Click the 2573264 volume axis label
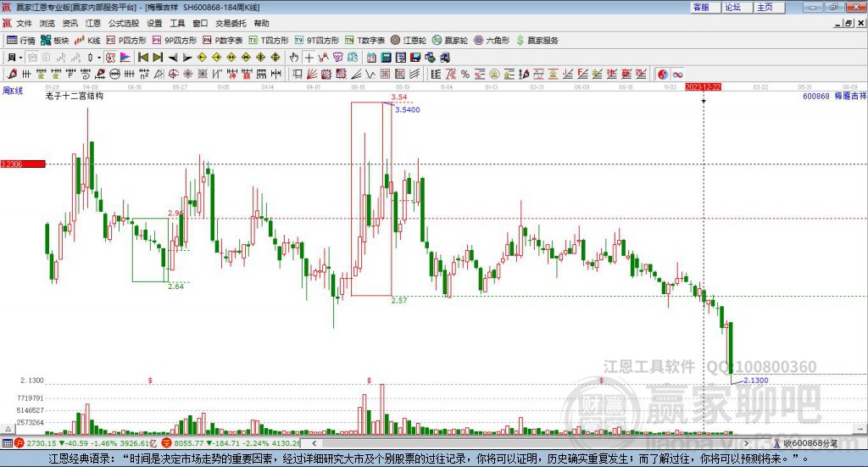Screen dimensions: 868x467 tap(31, 422)
